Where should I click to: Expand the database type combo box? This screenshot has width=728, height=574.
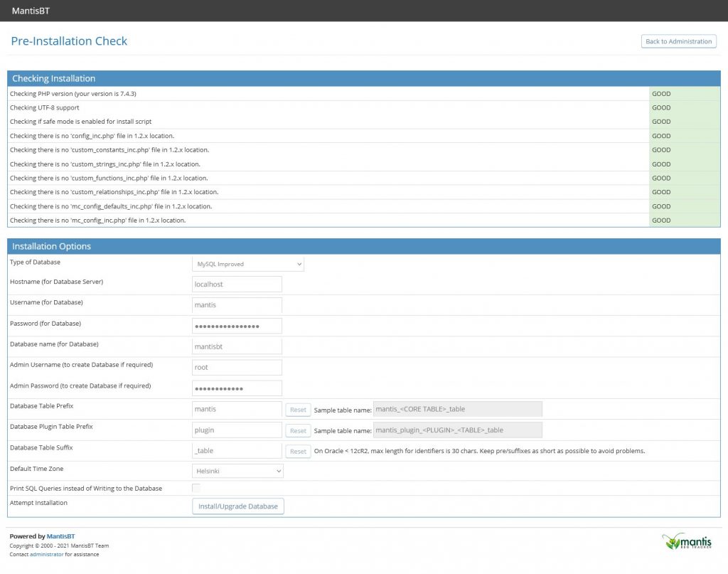tap(247, 264)
